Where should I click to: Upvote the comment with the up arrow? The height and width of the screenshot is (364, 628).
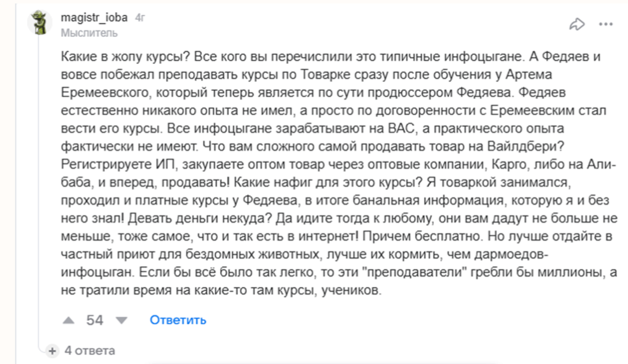tap(68, 320)
